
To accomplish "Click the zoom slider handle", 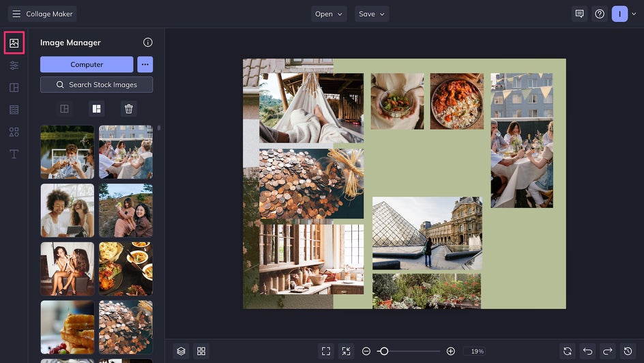I will (x=383, y=351).
